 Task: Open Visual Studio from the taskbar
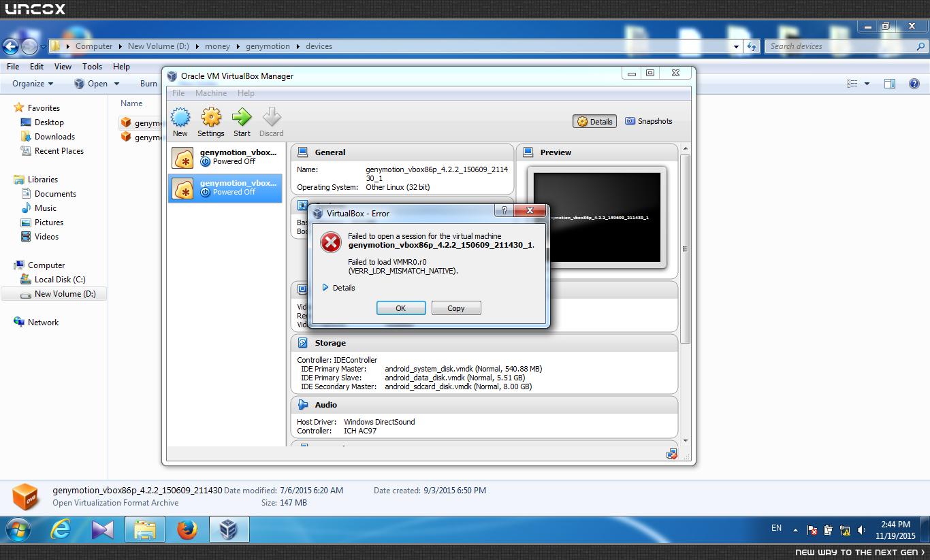click(102, 529)
